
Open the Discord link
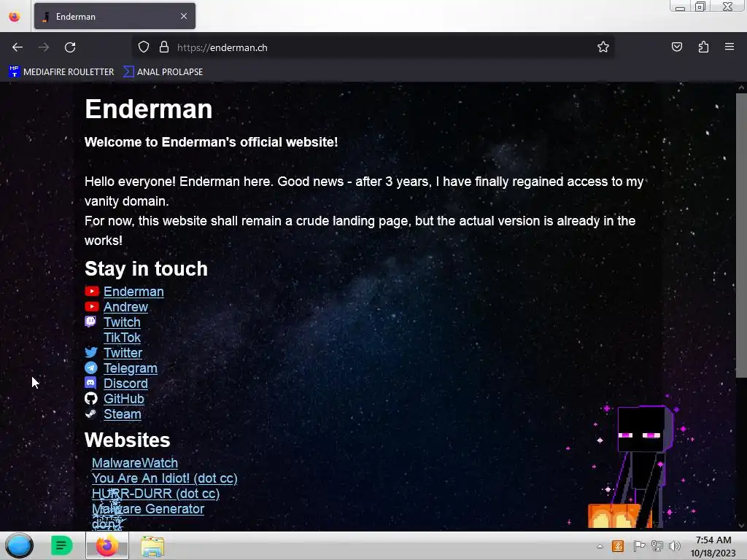[125, 384]
